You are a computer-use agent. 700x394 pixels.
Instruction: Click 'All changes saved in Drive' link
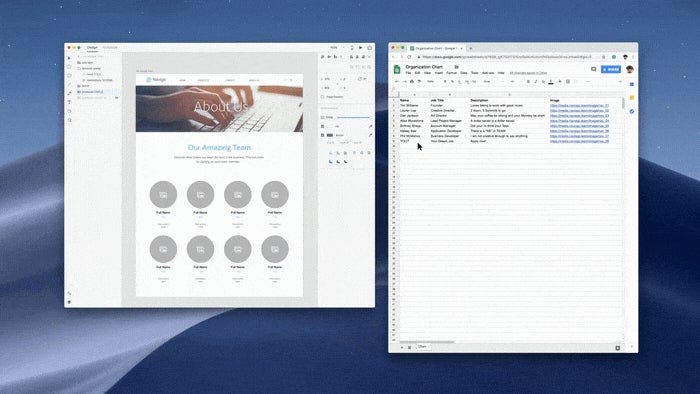pyautogui.click(x=528, y=73)
